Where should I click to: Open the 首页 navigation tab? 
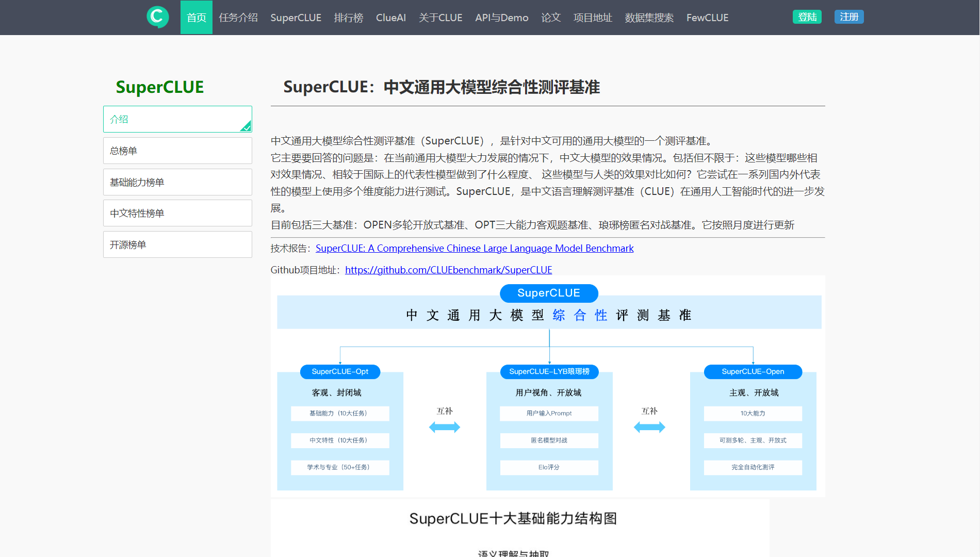(197, 18)
